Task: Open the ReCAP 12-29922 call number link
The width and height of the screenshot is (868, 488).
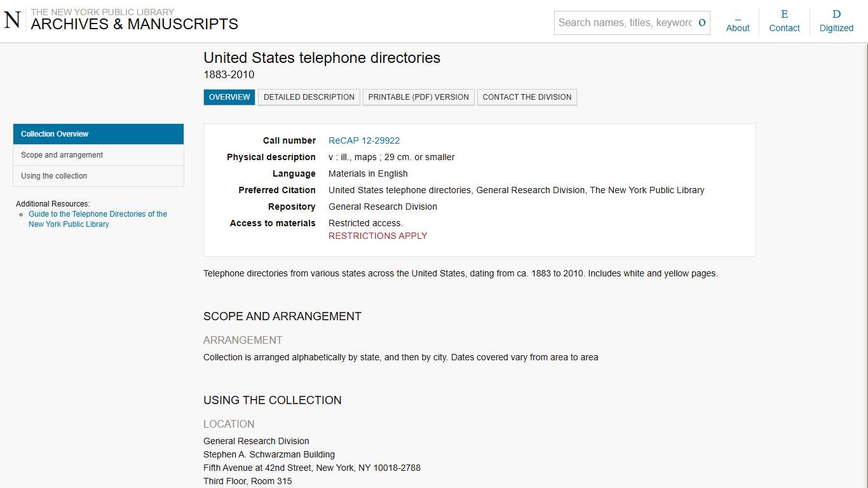Action: [363, 140]
